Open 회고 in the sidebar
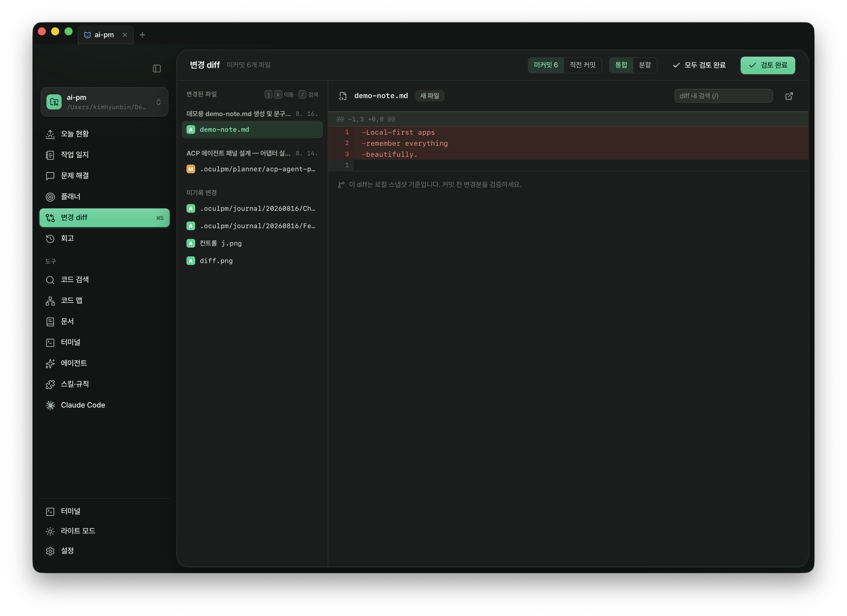 click(x=104, y=238)
